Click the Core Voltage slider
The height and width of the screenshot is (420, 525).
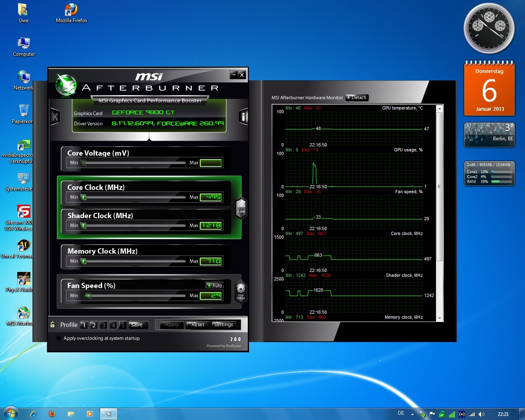click(x=134, y=163)
